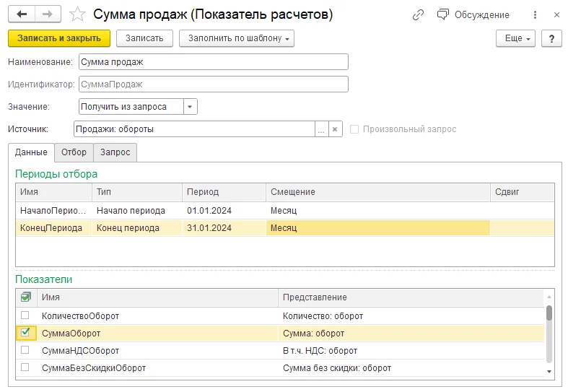Click the 01.01.2024 period cell
The width and height of the screenshot is (568, 392).
point(224,211)
